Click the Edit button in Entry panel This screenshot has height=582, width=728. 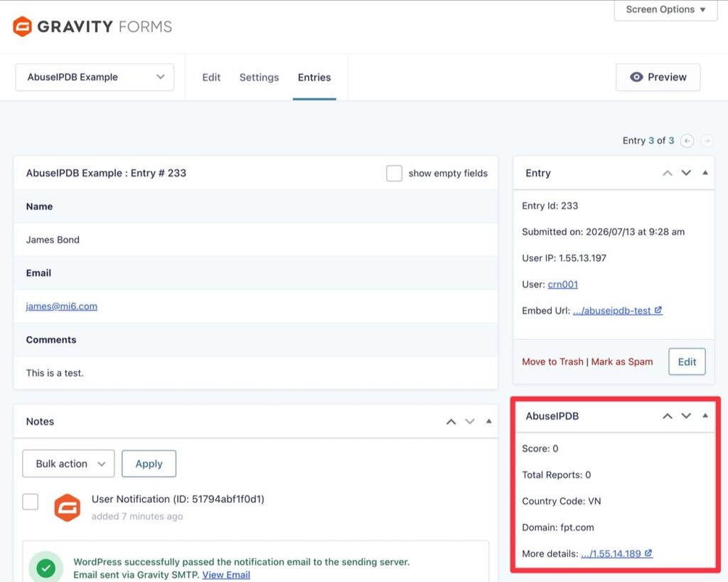tap(687, 362)
